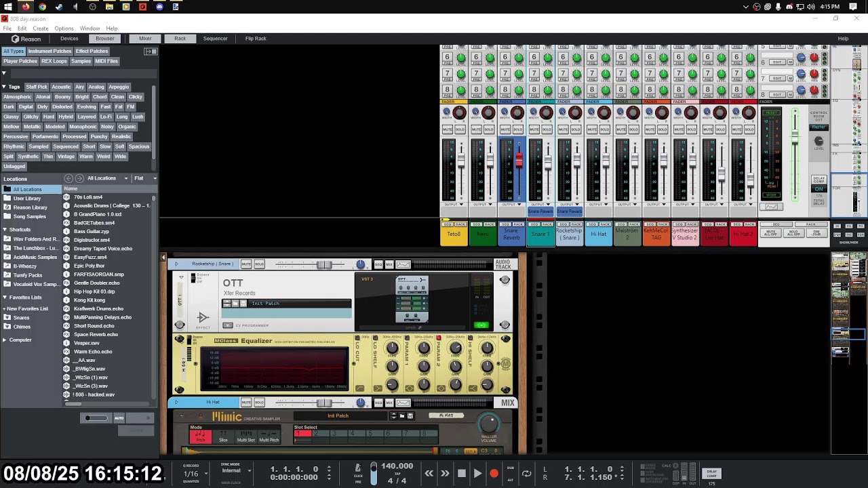The height and width of the screenshot is (488, 868).
Task: Open the Quantize 1/16 value dropdown
Action: click(196, 474)
